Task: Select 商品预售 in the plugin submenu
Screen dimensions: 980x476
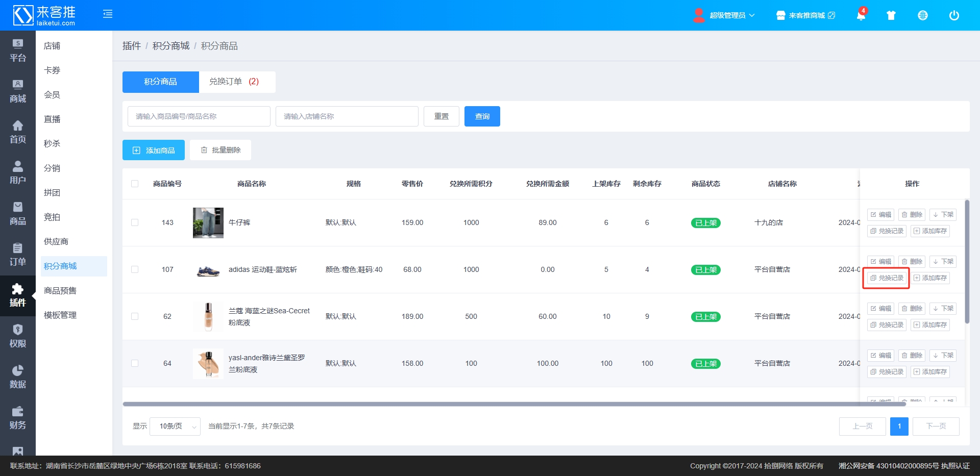Action: coord(60,291)
